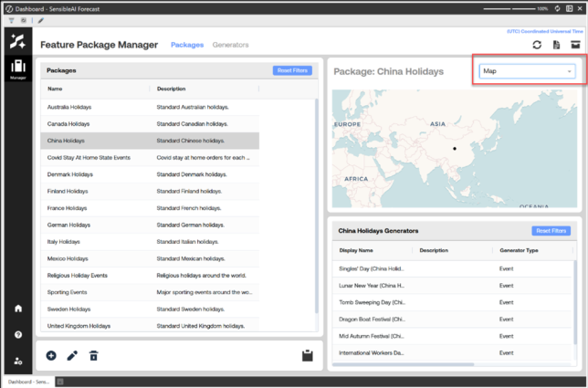Select the International Workers Day generator row
Image resolution: width=588 pixels, height=388 pixels.
pos(453,353)
